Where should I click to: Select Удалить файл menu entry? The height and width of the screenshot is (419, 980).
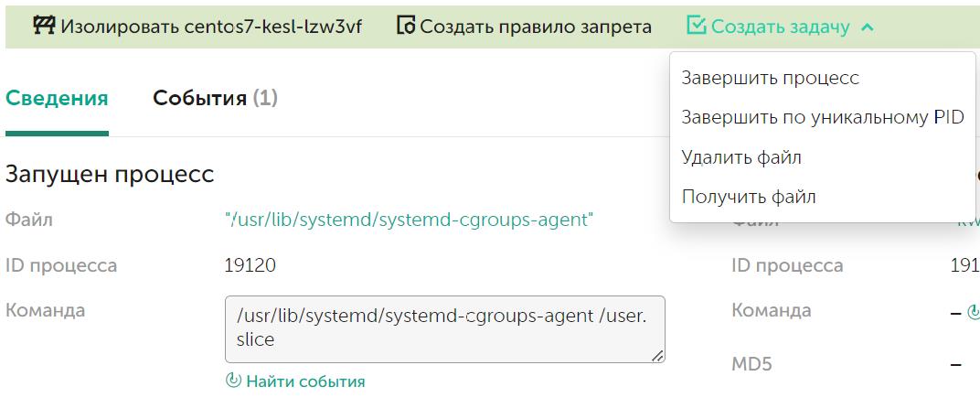click(x=741, y=157)
